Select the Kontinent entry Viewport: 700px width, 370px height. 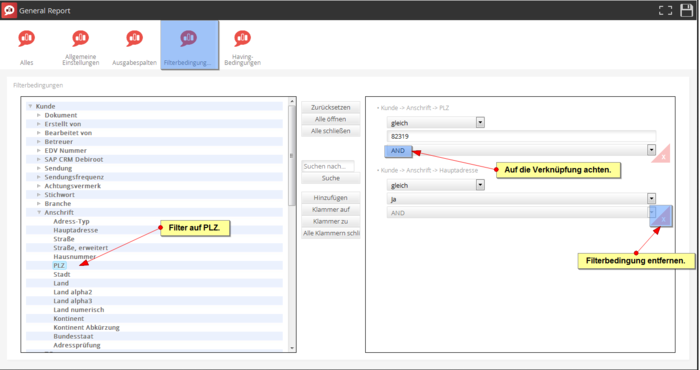click(x=69, y=319)
